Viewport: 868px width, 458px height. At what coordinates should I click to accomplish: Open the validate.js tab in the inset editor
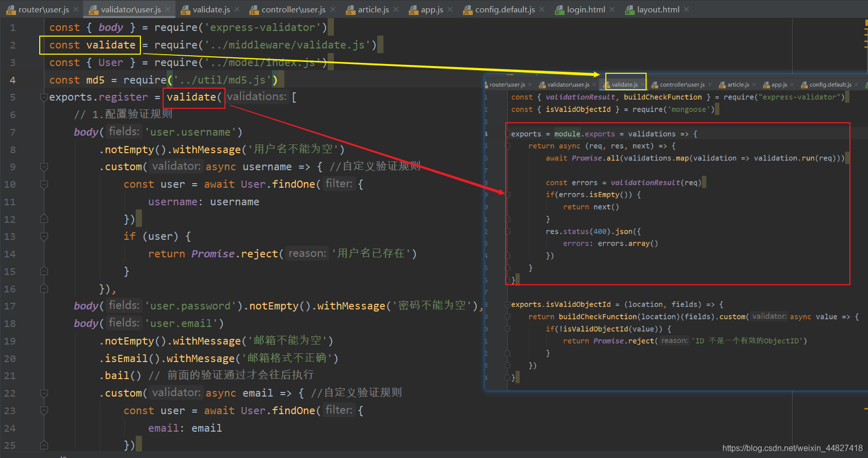tap(624, 85)
